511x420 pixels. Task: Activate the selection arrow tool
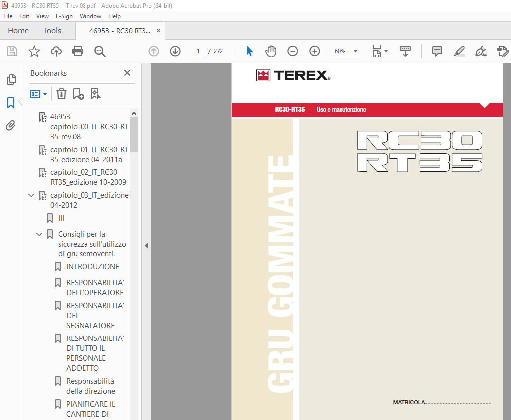tap(249, 51)
